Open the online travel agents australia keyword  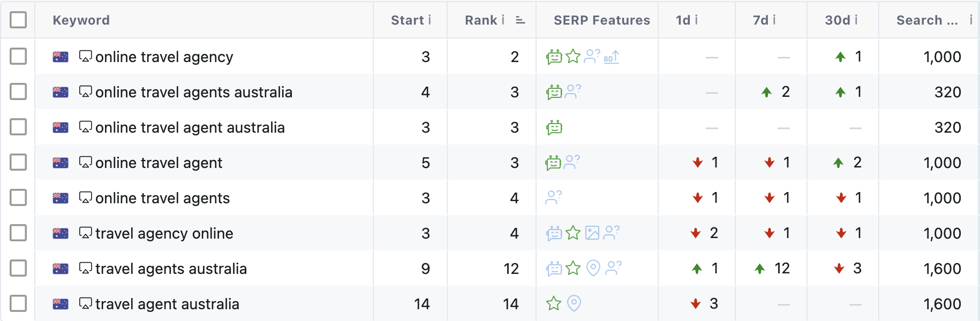193,92
